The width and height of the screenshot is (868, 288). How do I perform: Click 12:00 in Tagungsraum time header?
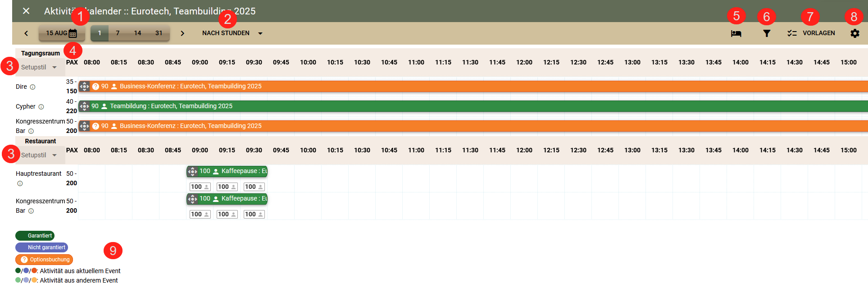[x=524, y=62]
